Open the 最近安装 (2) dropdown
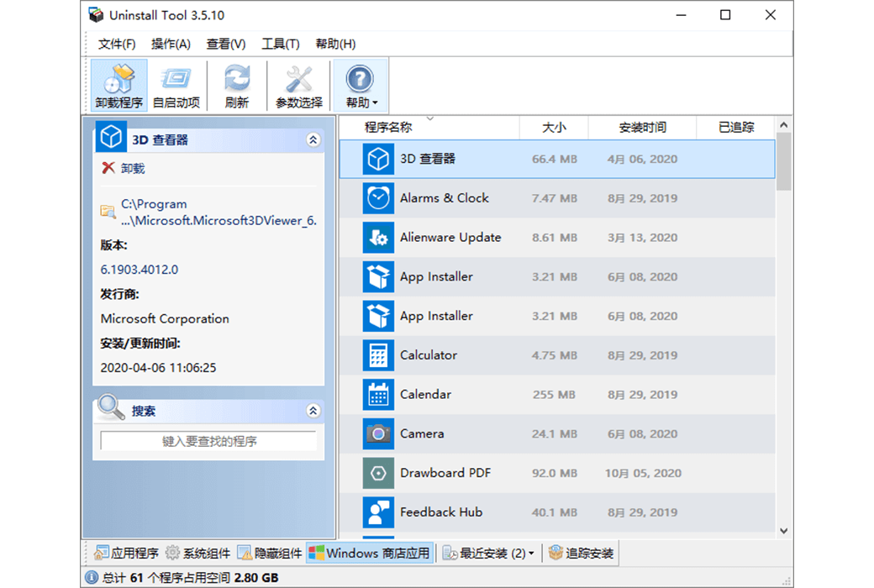The height and width of the screenshot is (588, 874). (x=488, y=553)
